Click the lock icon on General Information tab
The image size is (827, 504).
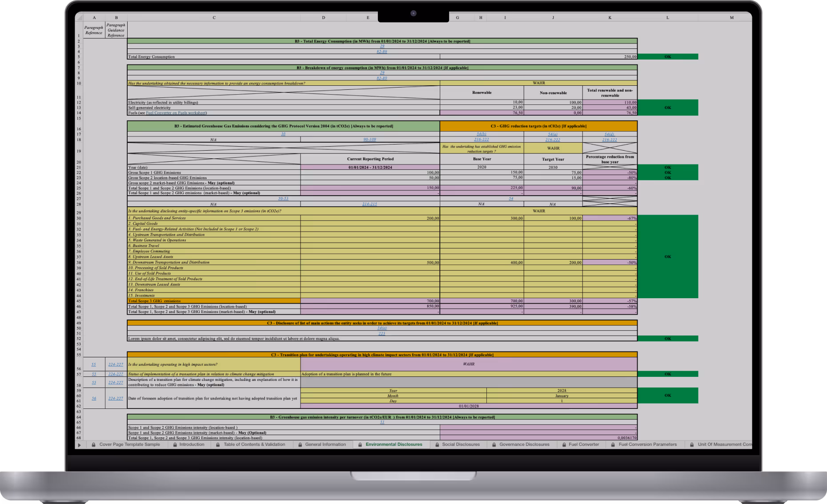point(300,444)
